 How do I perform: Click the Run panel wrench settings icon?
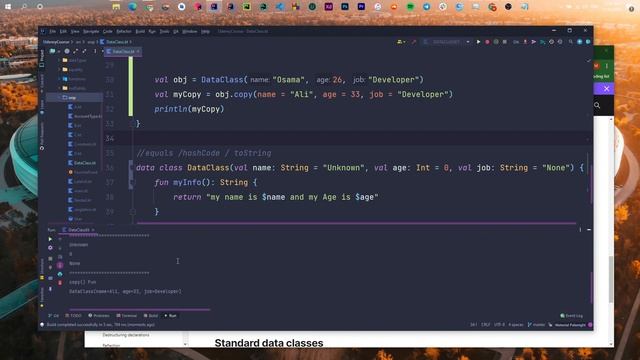point(50,248)
